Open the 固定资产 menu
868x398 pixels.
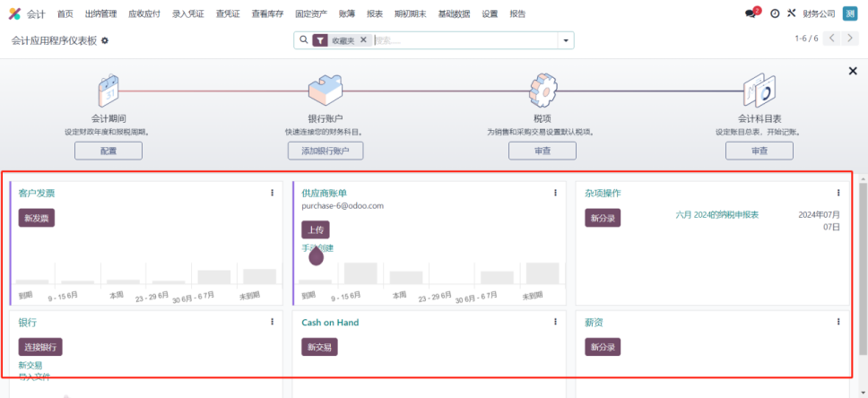pos(311,13)
